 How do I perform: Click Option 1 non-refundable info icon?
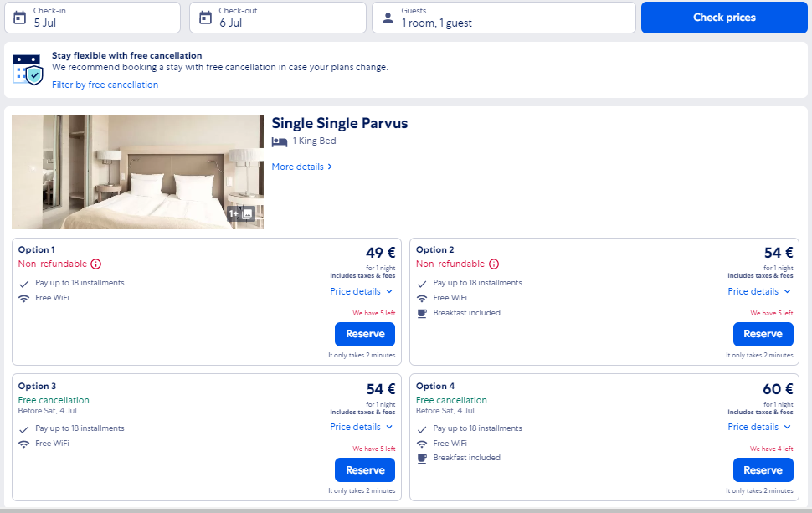pos(95,264)
